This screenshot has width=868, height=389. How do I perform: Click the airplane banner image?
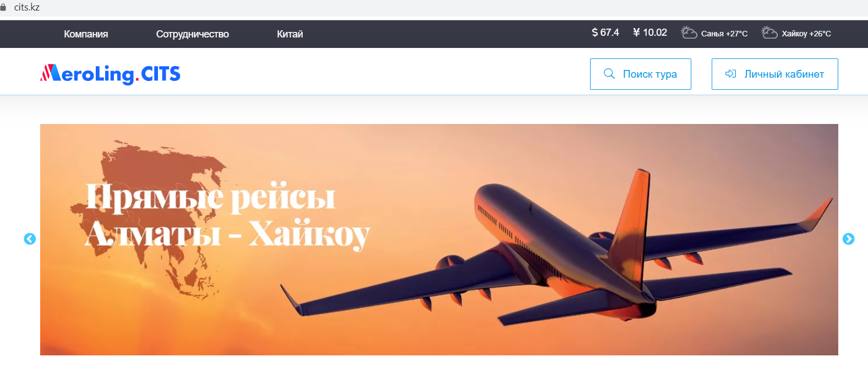point(439,240)
